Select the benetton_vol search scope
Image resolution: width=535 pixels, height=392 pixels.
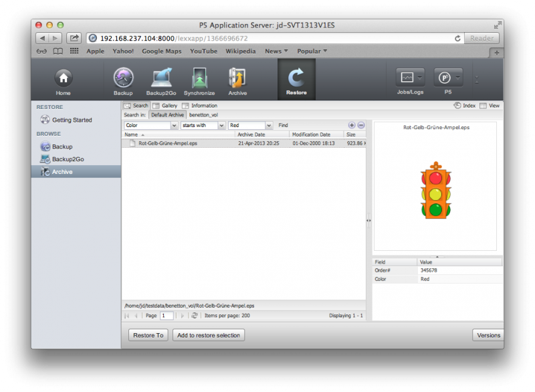tap(203, 115)
